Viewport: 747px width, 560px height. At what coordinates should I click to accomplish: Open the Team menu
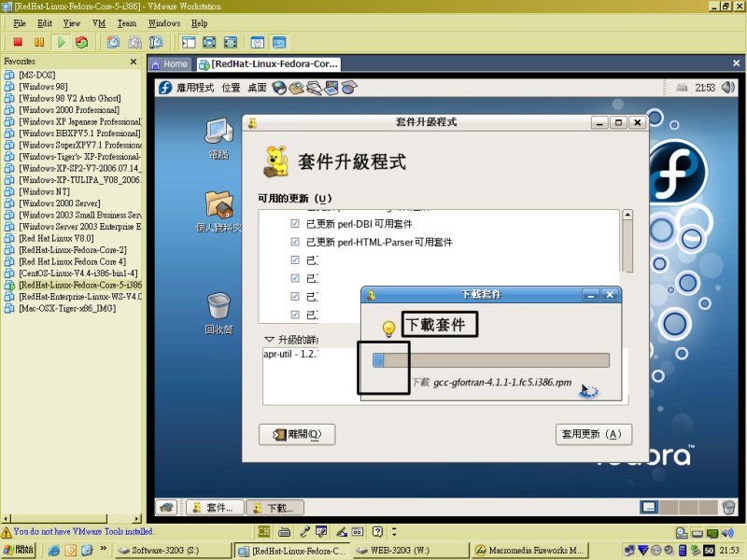click(x=127, y=23)
